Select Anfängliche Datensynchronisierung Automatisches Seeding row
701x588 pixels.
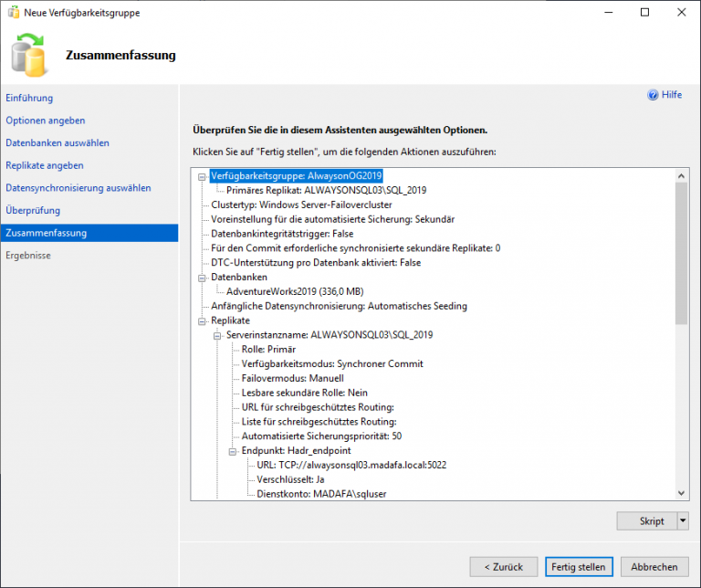(340, 306)
